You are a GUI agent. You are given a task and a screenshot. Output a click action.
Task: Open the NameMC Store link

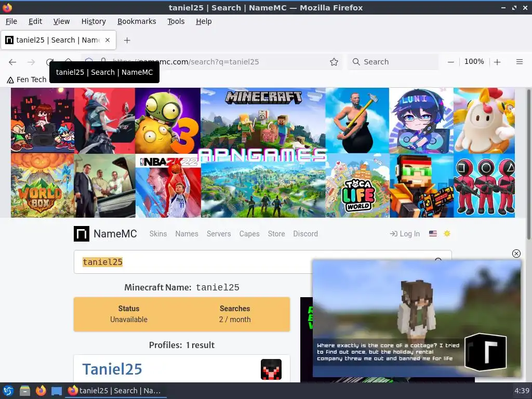tap(276, 234)
